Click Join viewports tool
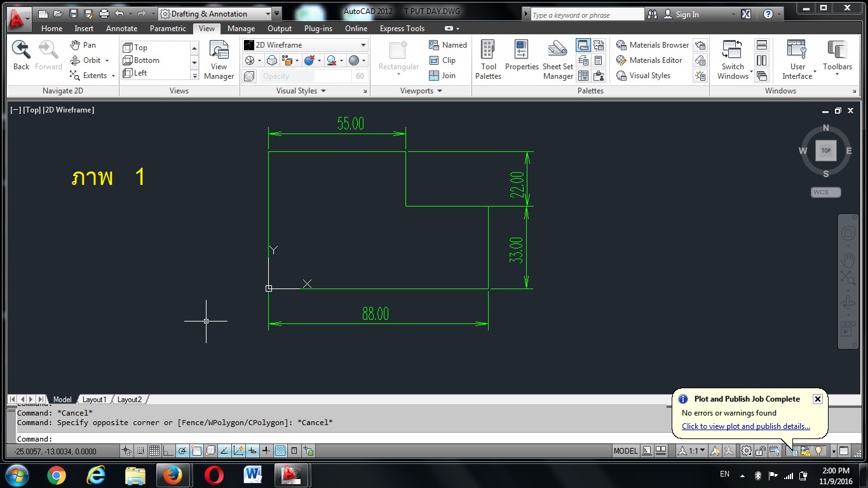868x488 pixels. point(442,76)
